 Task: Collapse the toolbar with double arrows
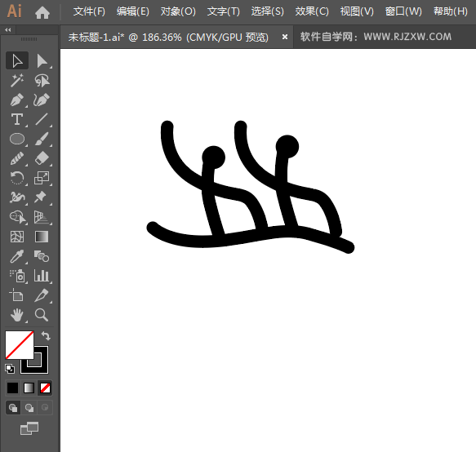pyautogui.click(x=8, y=29)
